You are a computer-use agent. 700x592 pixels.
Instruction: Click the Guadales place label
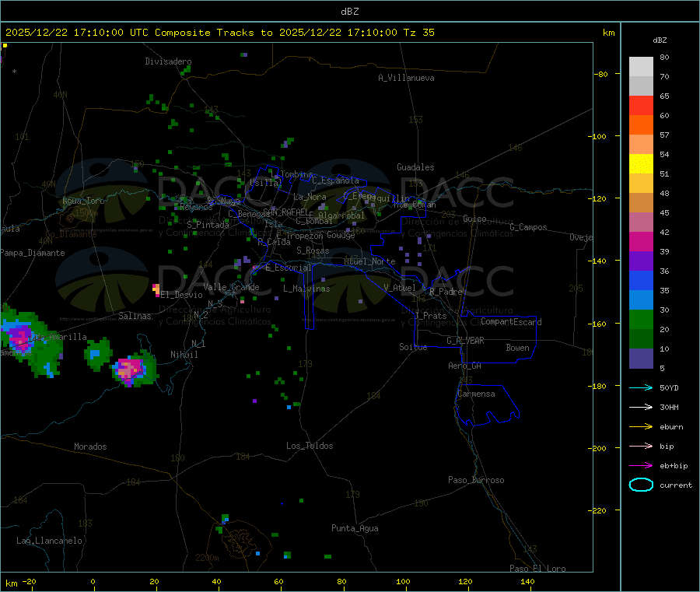click(415, 167)
